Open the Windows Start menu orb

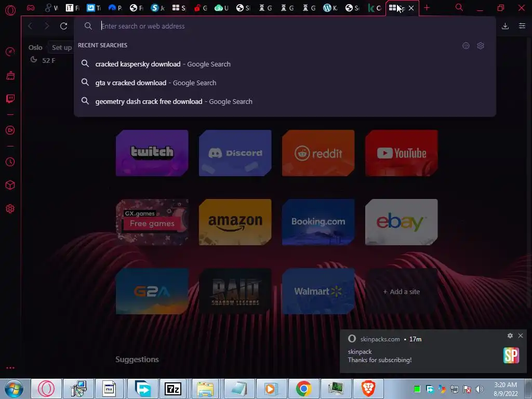coord(14,389)
